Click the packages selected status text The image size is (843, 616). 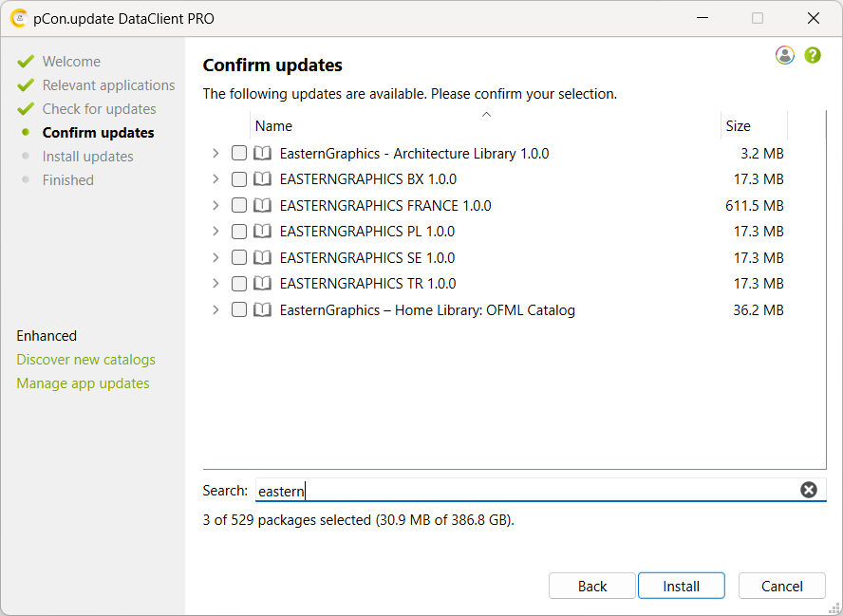(x=359, y=520)
